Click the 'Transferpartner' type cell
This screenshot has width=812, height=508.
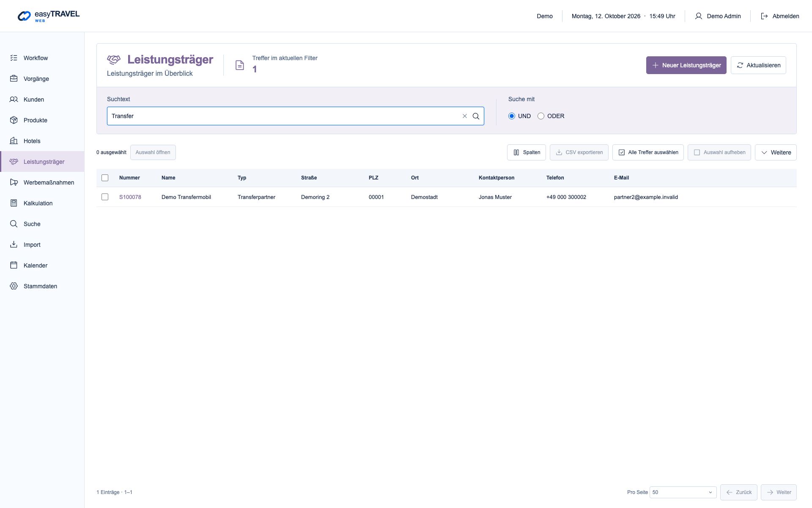coord(256,197)
